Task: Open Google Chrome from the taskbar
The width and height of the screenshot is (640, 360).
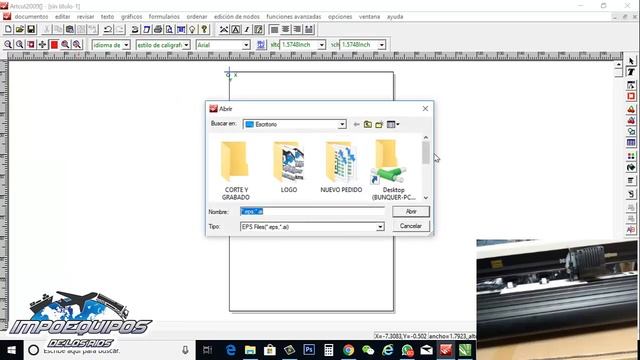Action: point(348,350)
